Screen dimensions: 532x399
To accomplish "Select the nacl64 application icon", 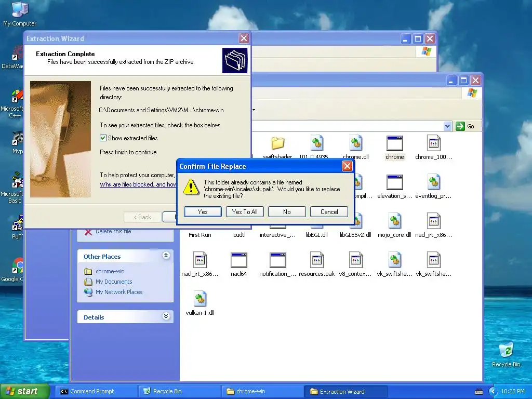I will click(239, 260).
